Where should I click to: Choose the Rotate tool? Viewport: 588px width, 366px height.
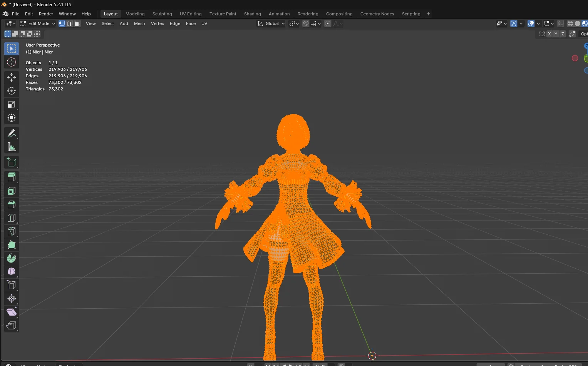pyautogui.click(x=12, y=91)
